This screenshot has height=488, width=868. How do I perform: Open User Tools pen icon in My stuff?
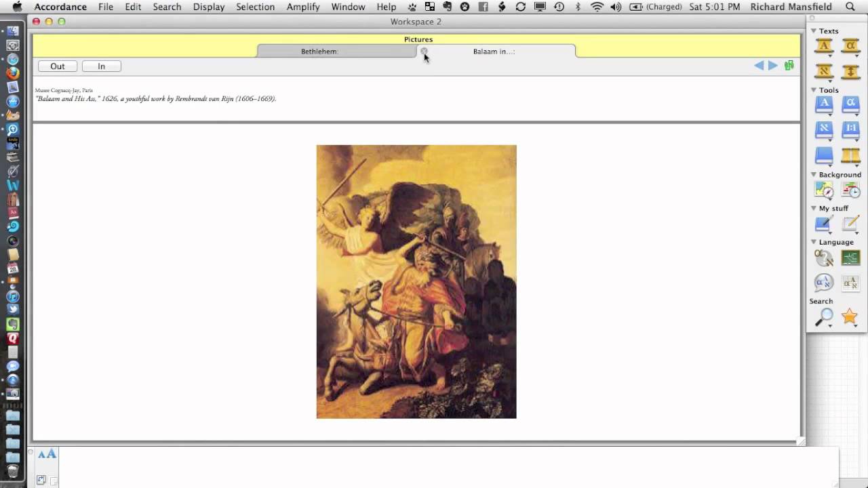coord(824,224)
